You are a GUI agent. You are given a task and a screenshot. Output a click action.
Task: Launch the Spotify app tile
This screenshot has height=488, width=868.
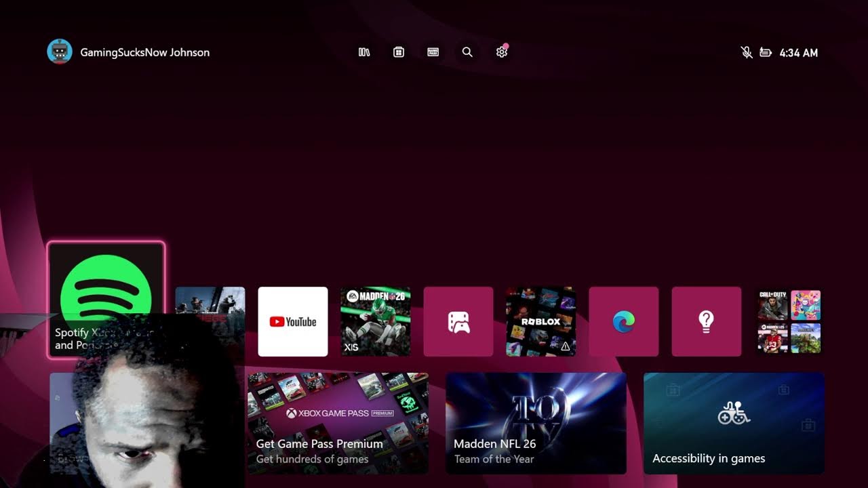tap(106, 299)
